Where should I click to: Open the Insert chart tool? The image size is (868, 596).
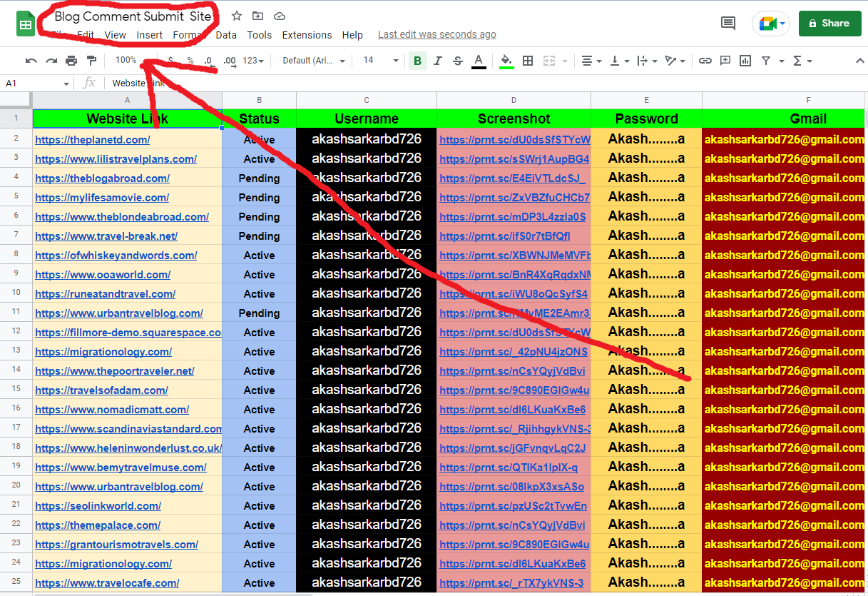click(x=745, y=61)
